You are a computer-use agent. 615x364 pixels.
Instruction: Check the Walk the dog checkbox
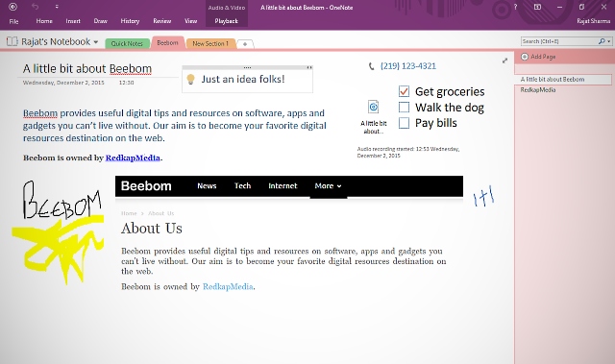(x=404, y=107)
